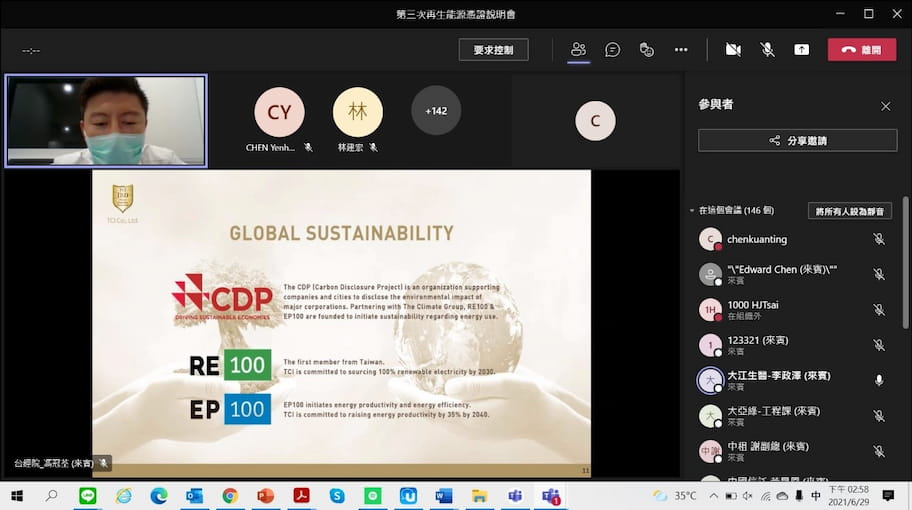Click the mic icon beside 中租 謝副總
The image size is (912, 510).
click(879, 451)
